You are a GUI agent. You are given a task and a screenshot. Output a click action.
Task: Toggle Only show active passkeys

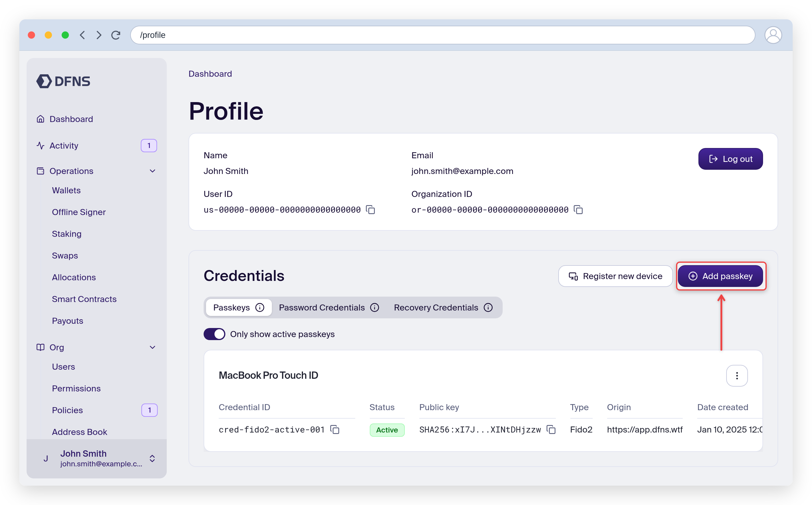tap(214, 334)
